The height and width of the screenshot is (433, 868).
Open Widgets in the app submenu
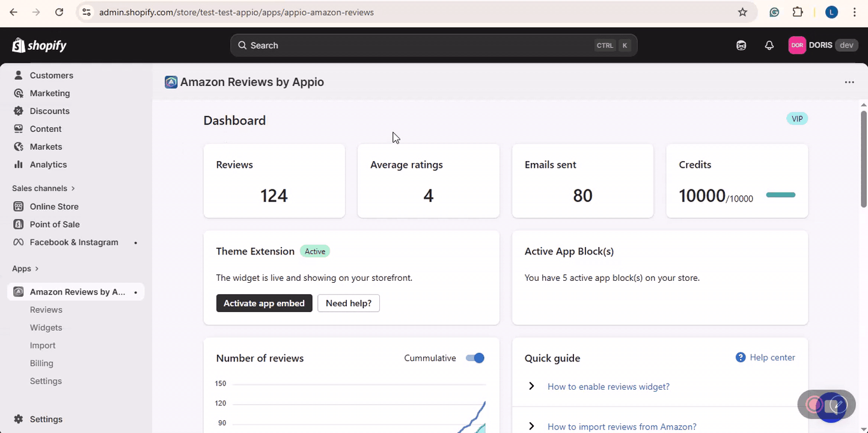pyautogui.click(x=46, y=328)
